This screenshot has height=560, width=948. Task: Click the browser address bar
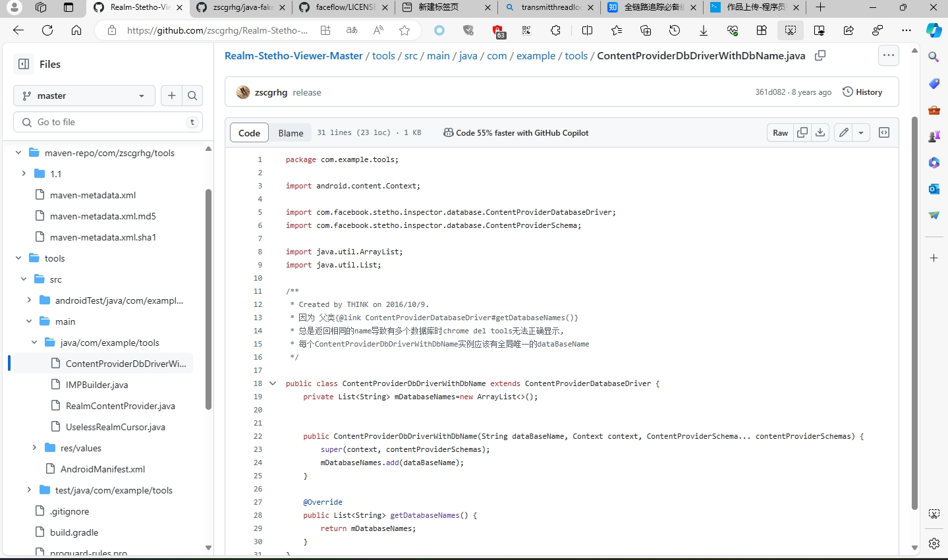click(x=217, y=30)
